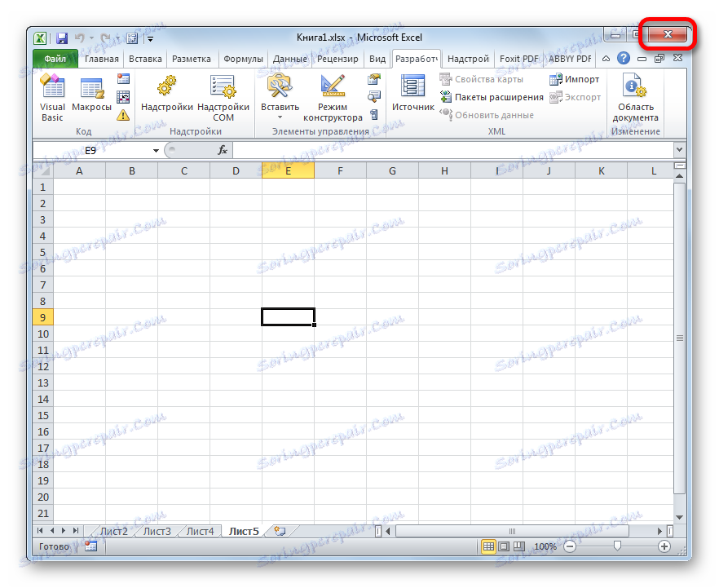Viewport: 719px width, 588px height.
Task: Click the Undo arrow icon
Action: point(79,38)
